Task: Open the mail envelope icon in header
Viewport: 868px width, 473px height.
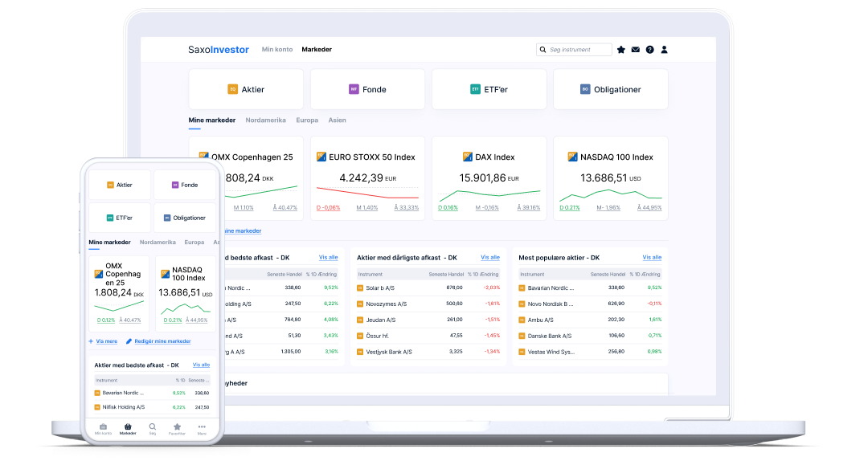Action: pos(636,50)
